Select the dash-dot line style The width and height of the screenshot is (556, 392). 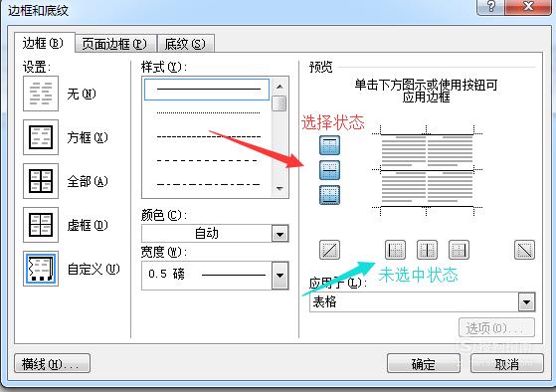208,184
